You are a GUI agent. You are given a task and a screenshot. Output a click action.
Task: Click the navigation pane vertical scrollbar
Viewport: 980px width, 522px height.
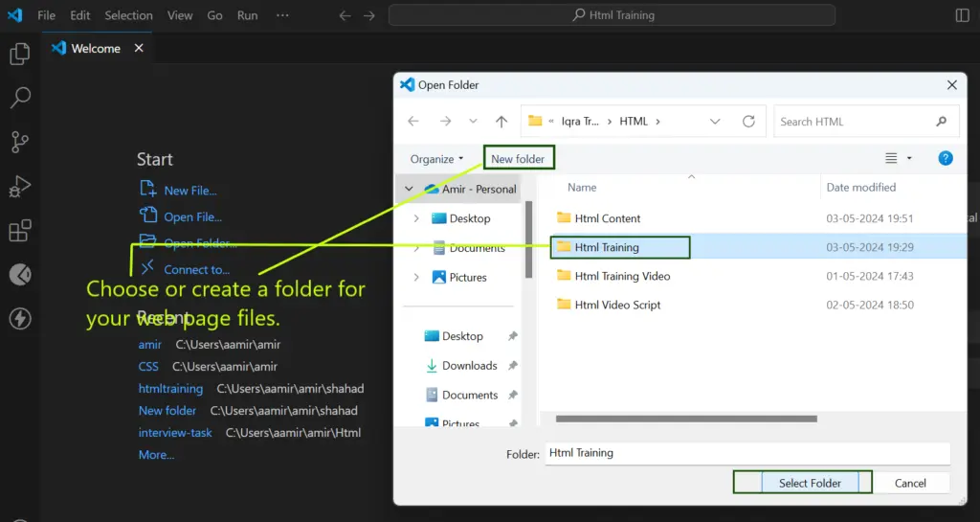tap(528, 238)
